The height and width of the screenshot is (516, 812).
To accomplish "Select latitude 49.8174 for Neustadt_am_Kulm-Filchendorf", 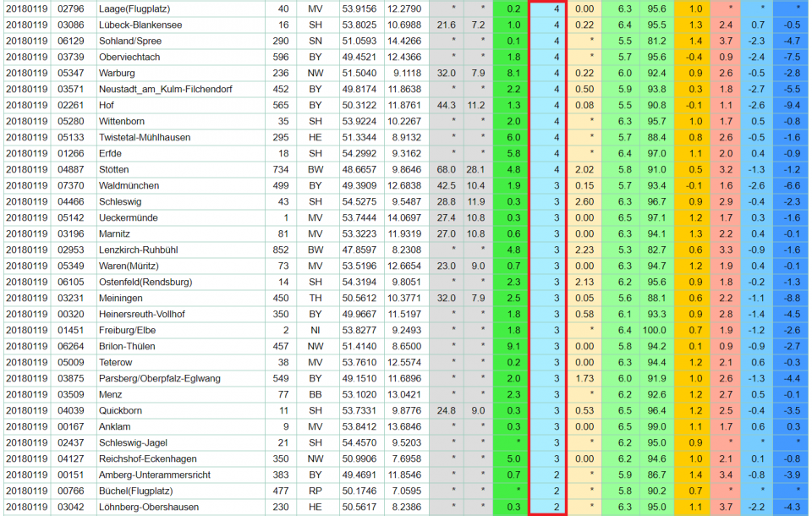I will click(x=359, y=89).
